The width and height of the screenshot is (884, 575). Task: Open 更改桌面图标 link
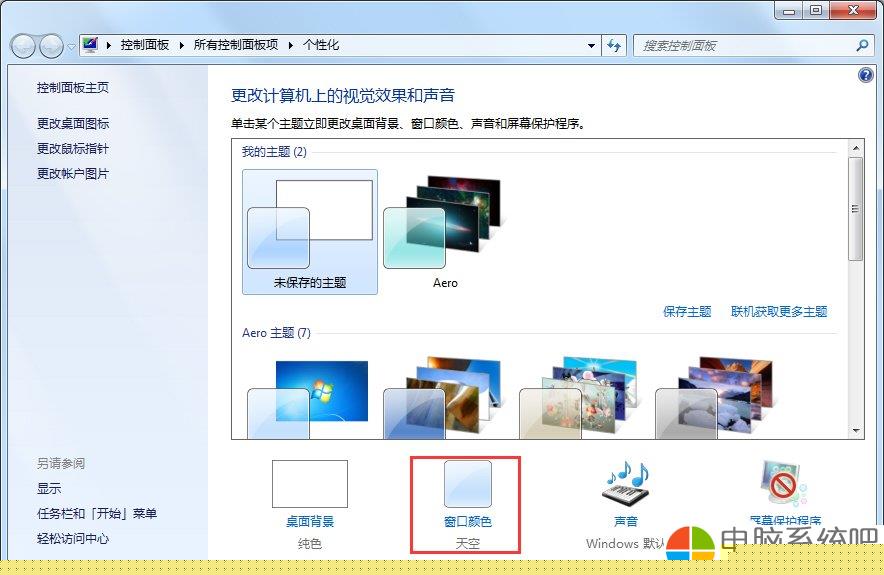click(x=73, y=123)
